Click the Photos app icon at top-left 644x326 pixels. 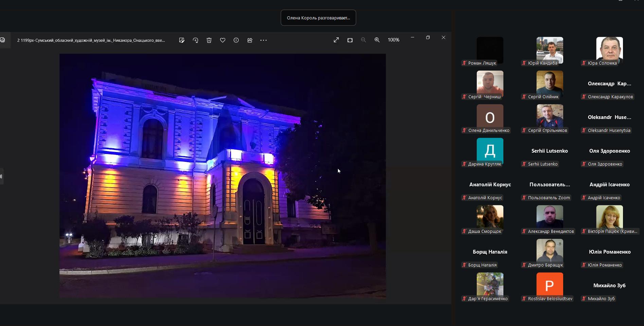pos(2,40)
